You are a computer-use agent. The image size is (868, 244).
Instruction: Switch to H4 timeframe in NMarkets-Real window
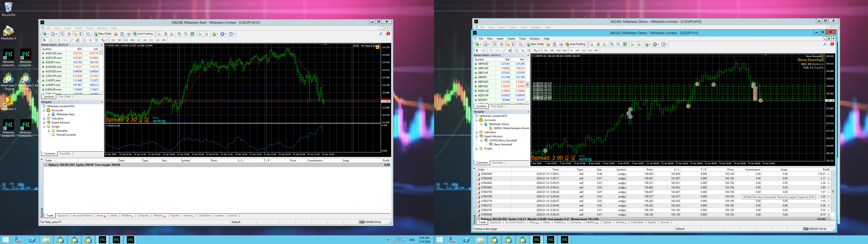point(145,40)
